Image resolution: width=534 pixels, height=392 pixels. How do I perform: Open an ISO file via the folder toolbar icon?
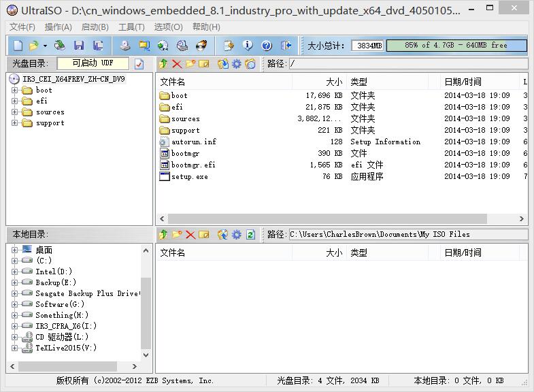33,46
